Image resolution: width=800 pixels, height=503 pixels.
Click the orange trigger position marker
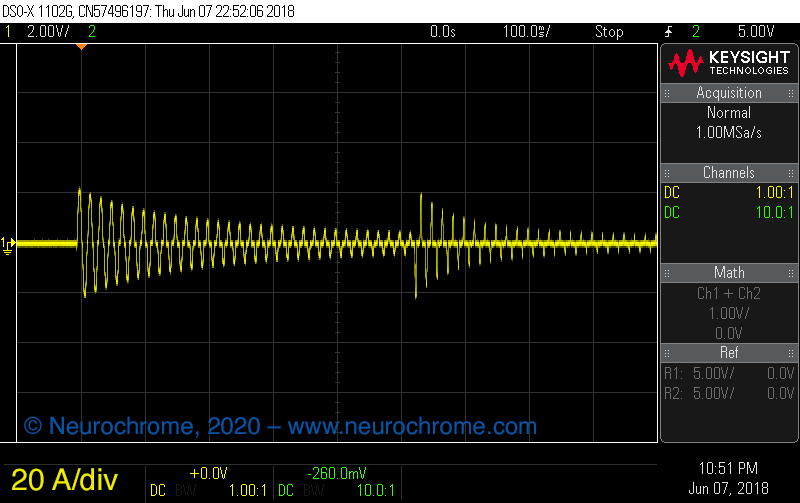pos(82,47)
